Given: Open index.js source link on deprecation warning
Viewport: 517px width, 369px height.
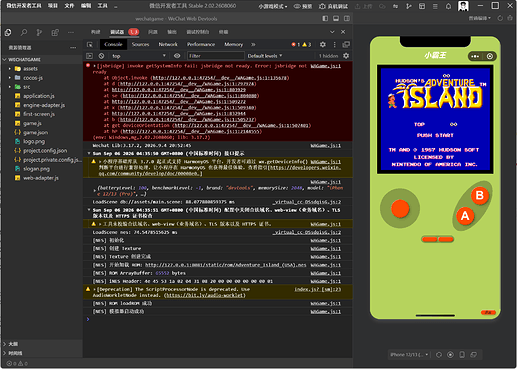Looking at the screenshot, I should 318,289.
